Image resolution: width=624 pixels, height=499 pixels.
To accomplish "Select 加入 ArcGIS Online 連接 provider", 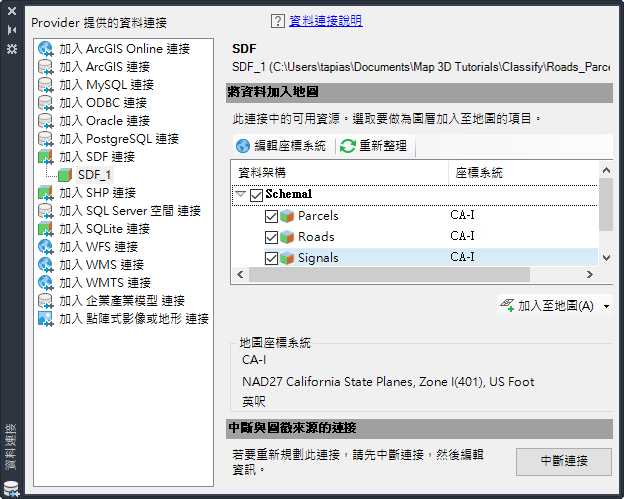I will pos(125,49).
